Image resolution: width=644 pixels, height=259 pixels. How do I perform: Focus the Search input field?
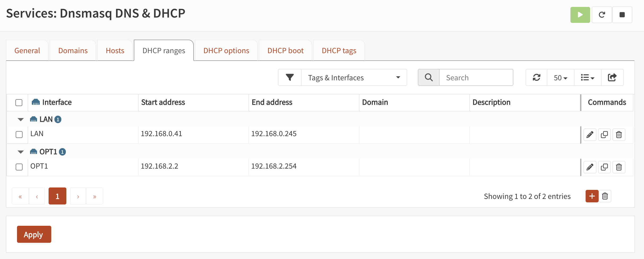(x=476, y=78)
